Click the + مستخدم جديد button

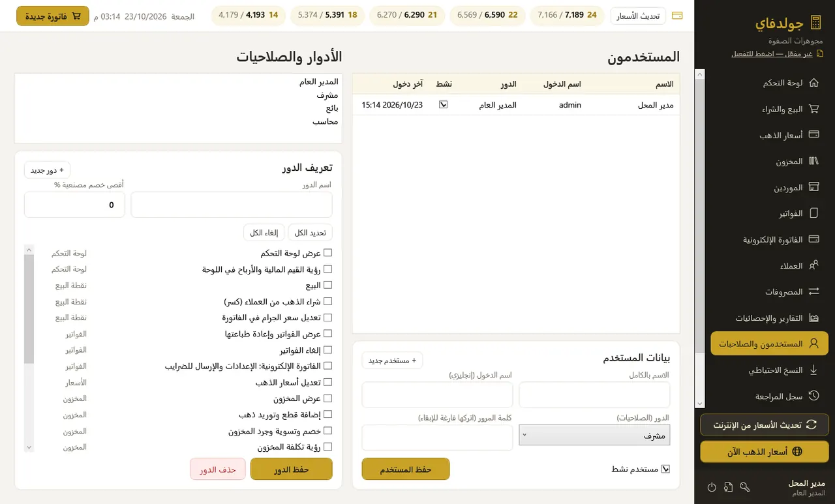393,360
